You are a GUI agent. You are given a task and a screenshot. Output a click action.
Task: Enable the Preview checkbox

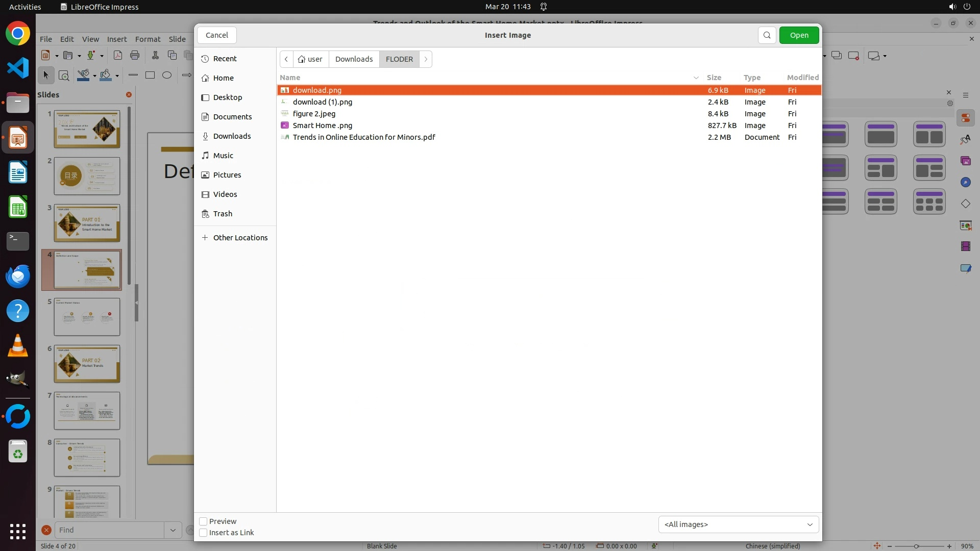[x=203, y=521]
